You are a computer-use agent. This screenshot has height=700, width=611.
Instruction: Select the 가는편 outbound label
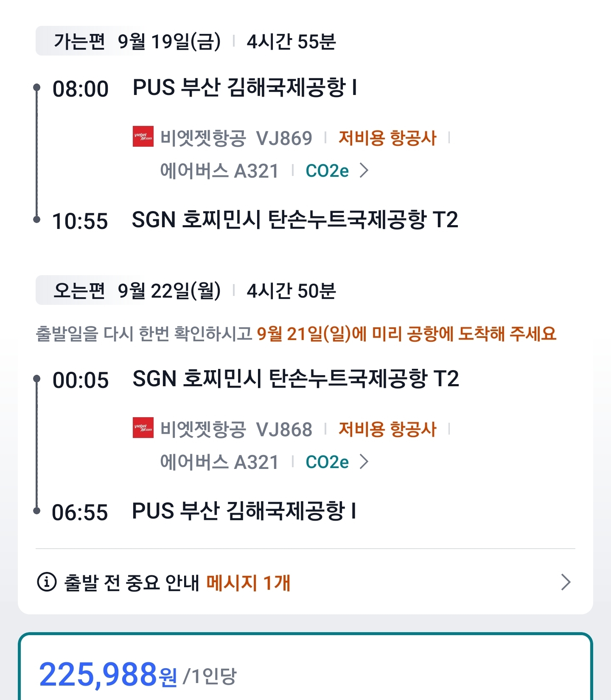tap(79, 42)
